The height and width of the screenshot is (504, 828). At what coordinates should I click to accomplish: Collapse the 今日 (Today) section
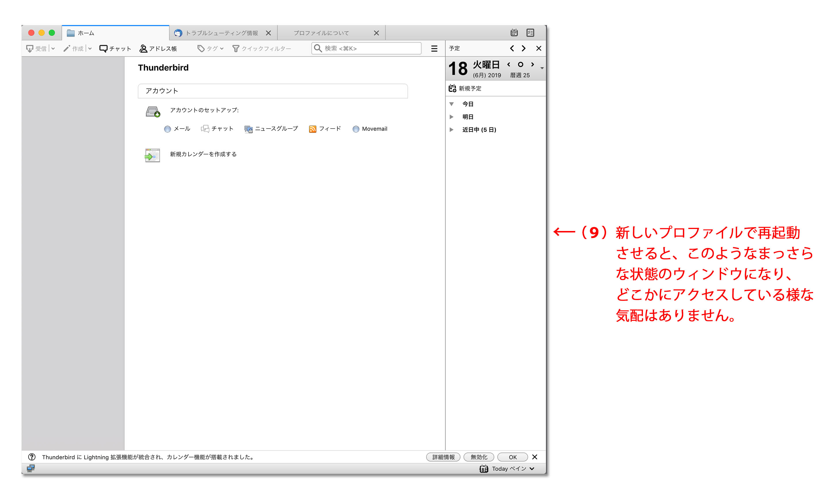[x=452, y=104]
